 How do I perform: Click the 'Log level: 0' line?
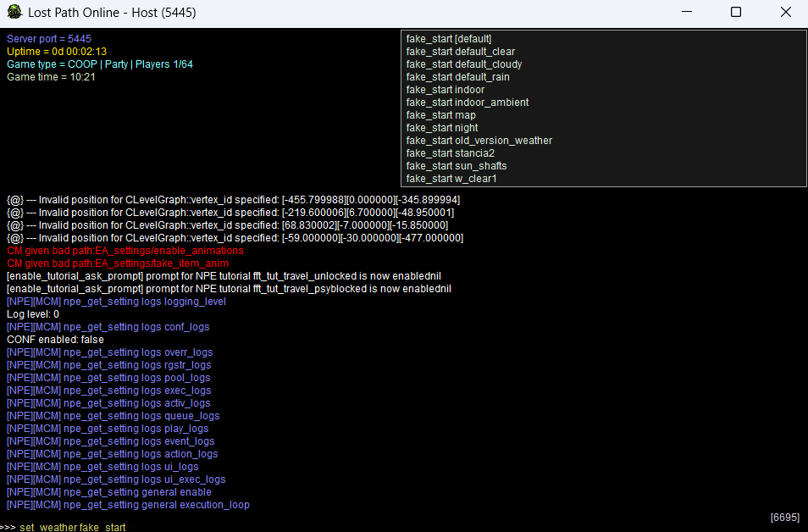pos(33,314)
